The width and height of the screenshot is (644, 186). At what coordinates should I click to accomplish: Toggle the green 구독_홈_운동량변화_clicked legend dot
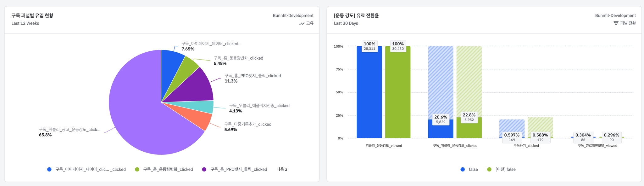click(137, 169)
